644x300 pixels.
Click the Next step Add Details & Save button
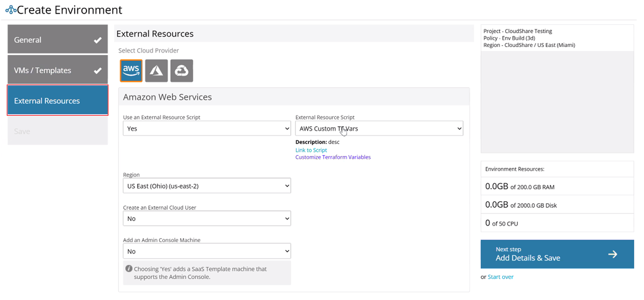pos(557,254)
